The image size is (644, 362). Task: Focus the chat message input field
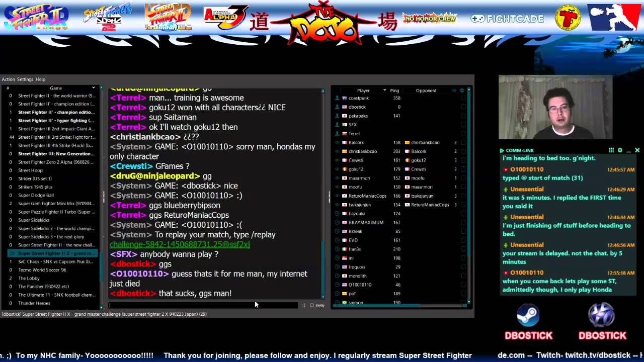[203, 305]
